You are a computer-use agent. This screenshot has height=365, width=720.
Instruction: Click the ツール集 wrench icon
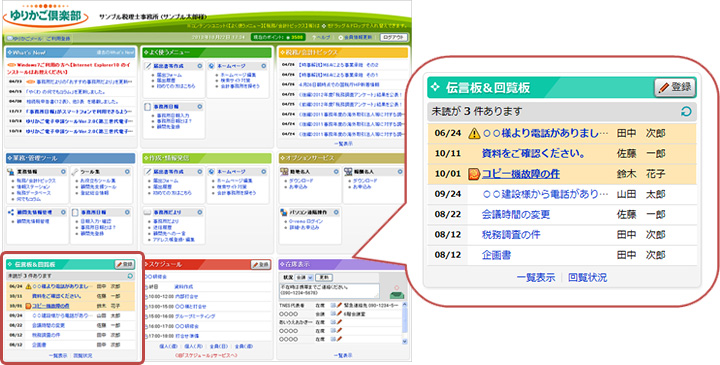tap(75, 172)
